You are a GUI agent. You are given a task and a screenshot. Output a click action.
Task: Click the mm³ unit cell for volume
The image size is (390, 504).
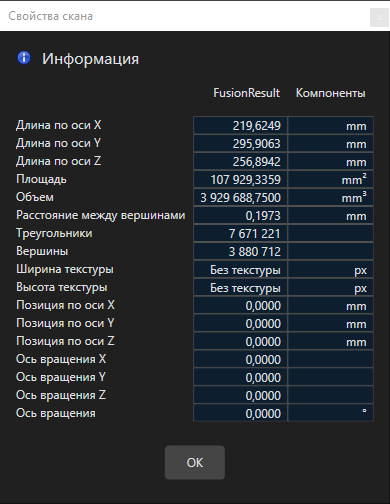point(330,198)
